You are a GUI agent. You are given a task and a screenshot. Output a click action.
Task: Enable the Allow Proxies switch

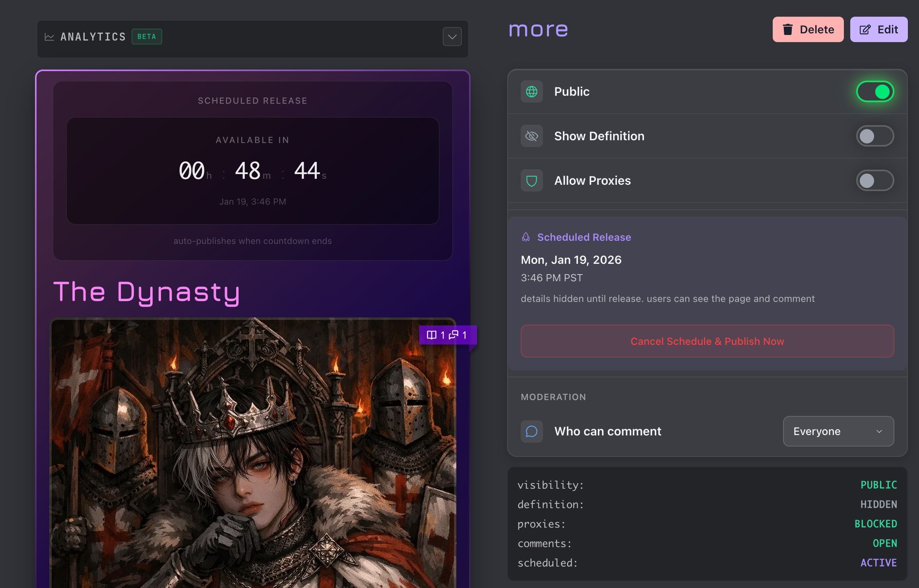coord(875,181)
